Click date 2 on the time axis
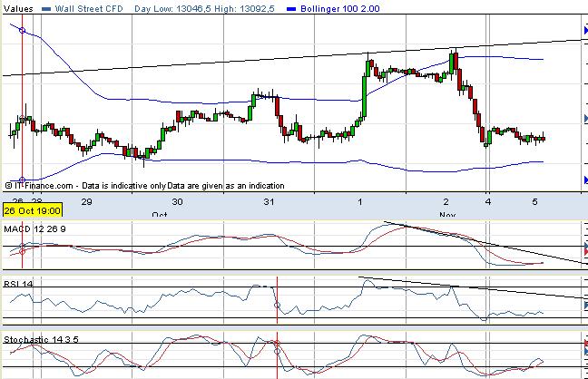The image size is (588, 379). pyautogui.click(x=446, y=201)
